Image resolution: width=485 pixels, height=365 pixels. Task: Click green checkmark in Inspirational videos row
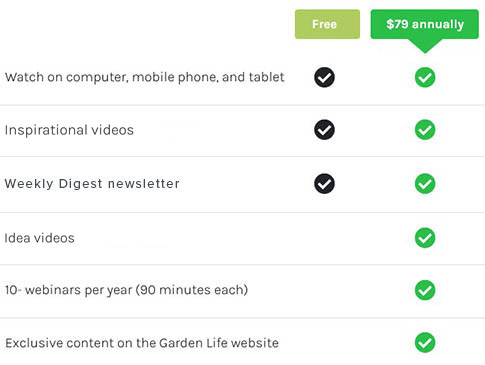point(425,130)
